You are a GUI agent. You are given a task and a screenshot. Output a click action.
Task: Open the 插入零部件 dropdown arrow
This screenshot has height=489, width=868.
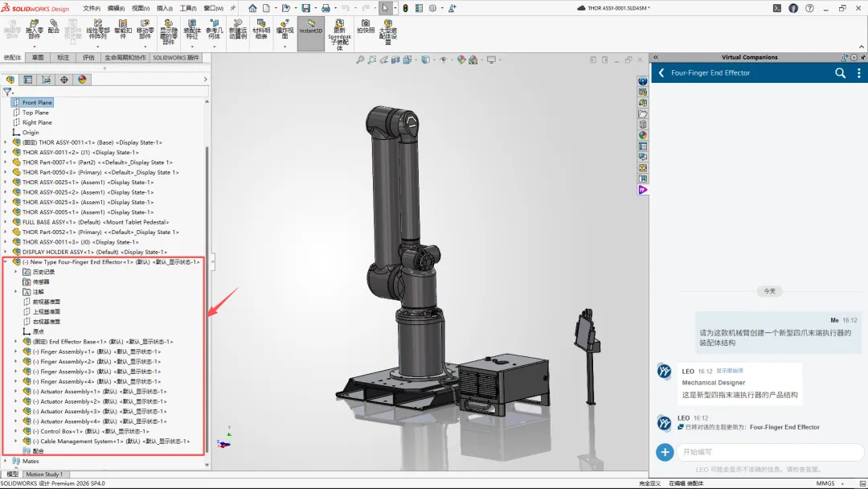pyautogui.click(x=35, y=47)
